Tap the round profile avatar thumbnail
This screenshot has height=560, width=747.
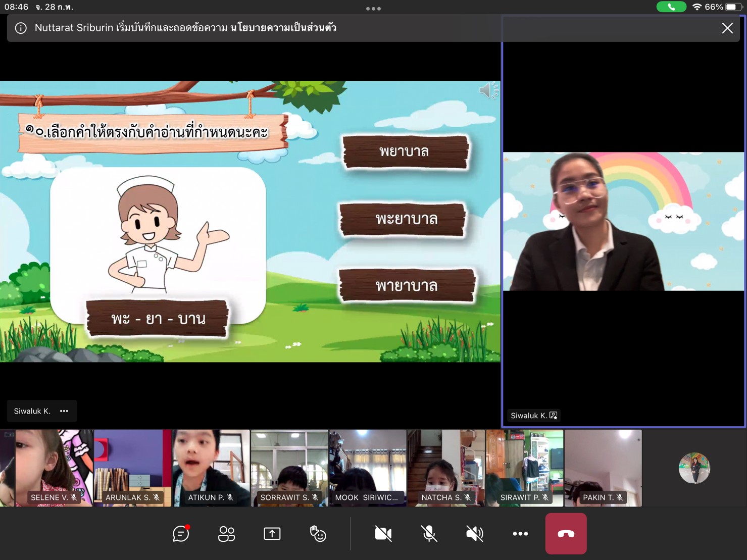[694, 468]
